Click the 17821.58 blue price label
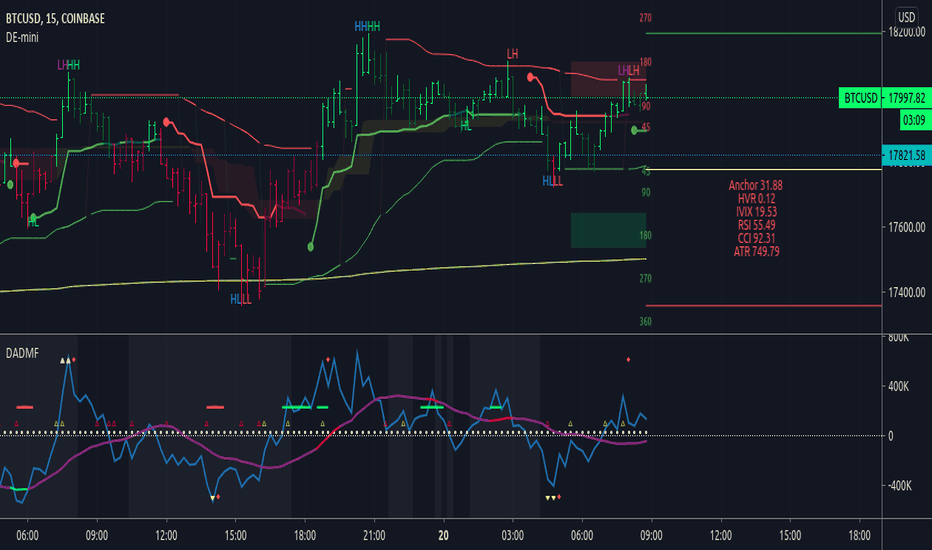Viewport: 932px width, 550px height. tap(907, 156)
